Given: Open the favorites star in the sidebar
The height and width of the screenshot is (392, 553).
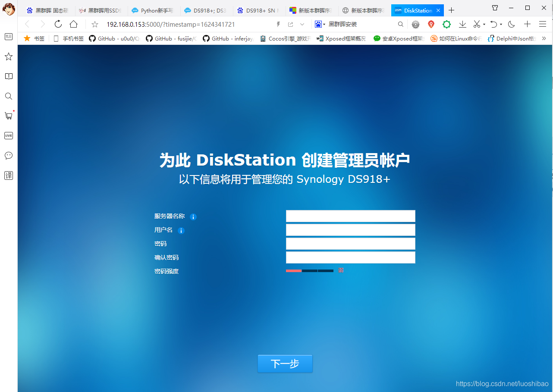Looking at the screenshot, I should tap(9, 56).
